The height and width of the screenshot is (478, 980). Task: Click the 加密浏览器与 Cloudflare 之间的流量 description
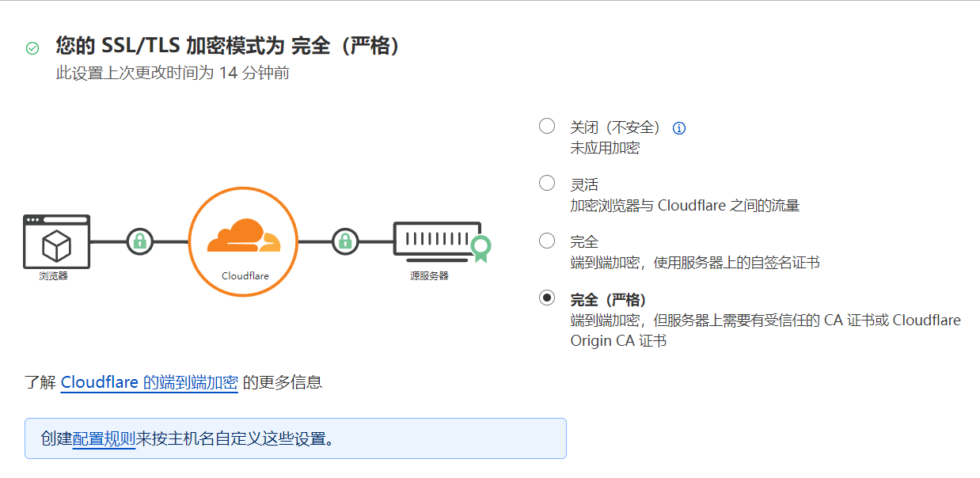[685, 206]
